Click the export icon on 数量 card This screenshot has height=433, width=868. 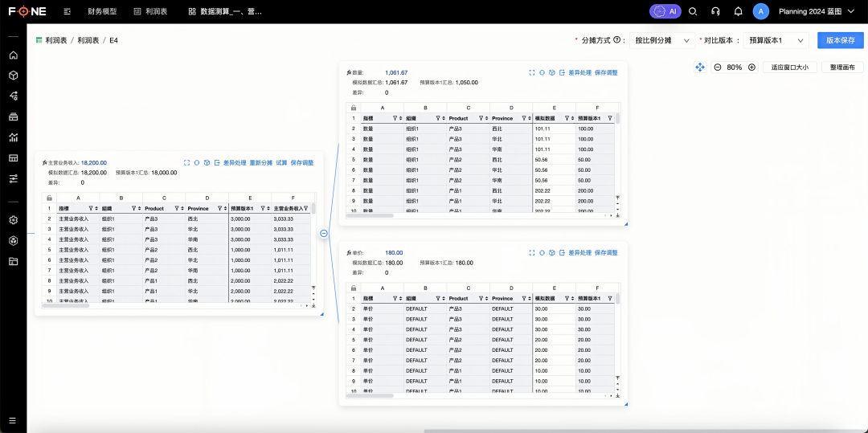pos(562,72)
